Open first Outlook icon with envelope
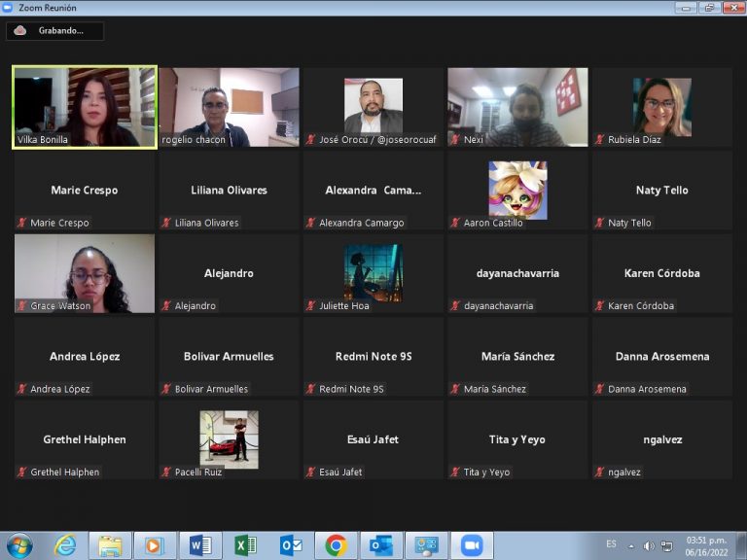 [291, 545]
